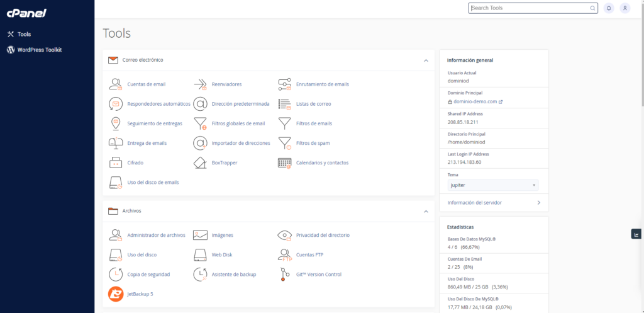Click the Administrador de archivos icon
Viewport: 644px width, 313px height.
[116, 235]
